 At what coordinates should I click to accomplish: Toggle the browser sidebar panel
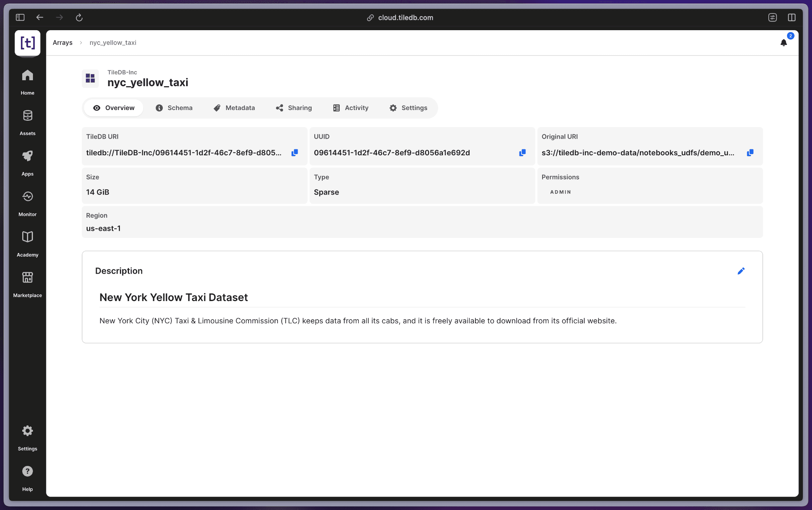click(20, 17)
